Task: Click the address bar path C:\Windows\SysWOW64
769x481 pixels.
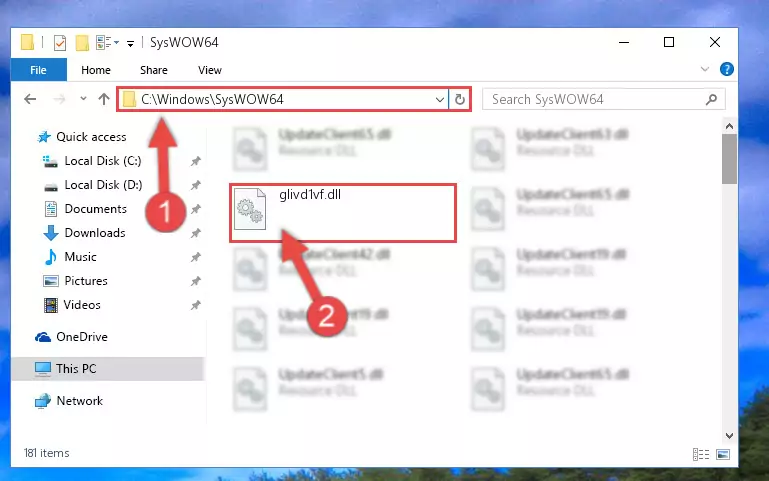Action: point(212,100)
